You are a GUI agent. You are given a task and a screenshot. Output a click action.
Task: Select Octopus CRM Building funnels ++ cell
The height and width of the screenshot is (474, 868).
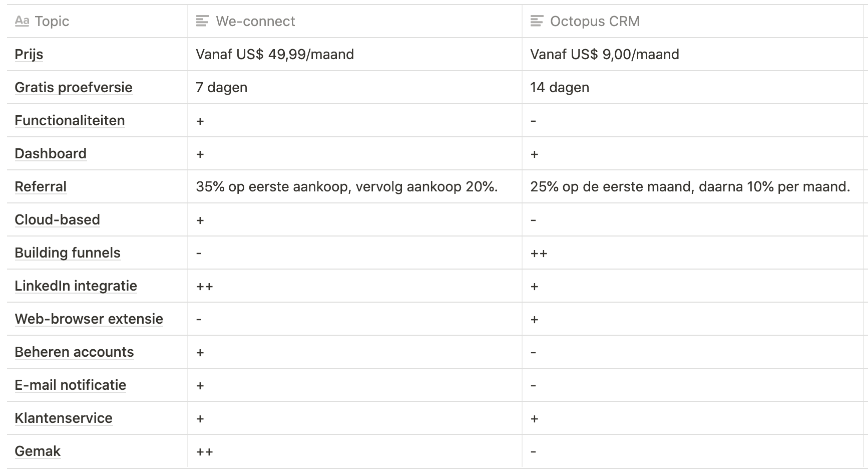click(x=695, y=253)
